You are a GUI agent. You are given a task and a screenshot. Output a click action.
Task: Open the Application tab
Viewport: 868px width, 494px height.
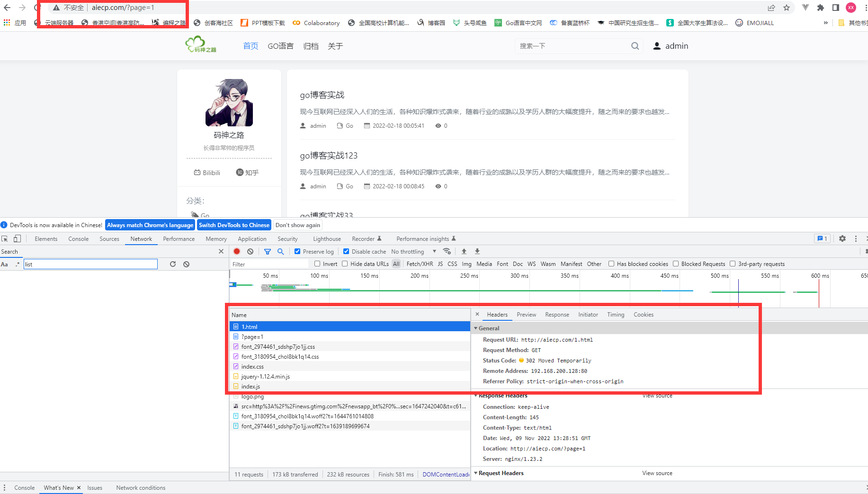click(252, 239)
